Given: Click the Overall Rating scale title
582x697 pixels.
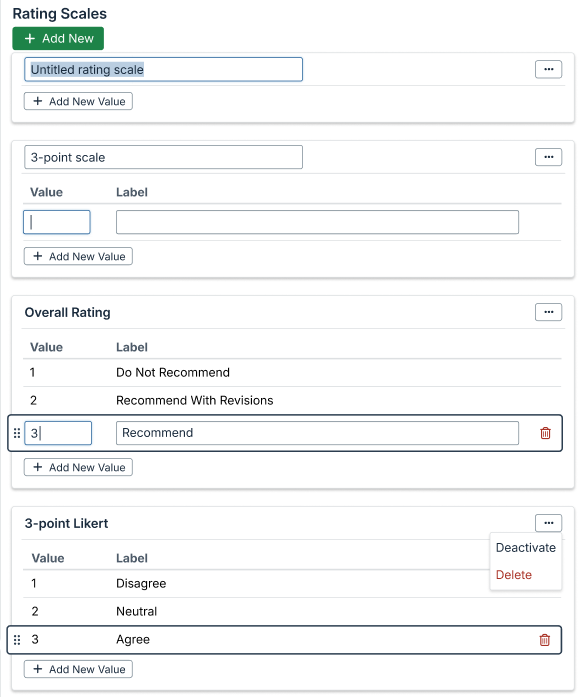Looking at the screenshot, I should [x=68, y=312].
